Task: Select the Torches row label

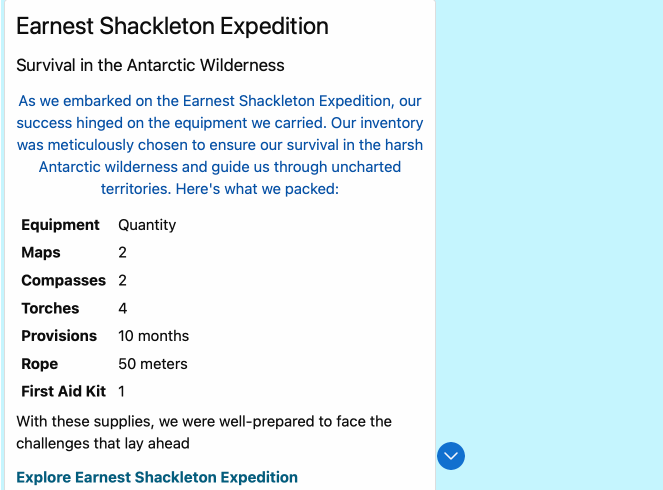Action: [x=50, y=308]
